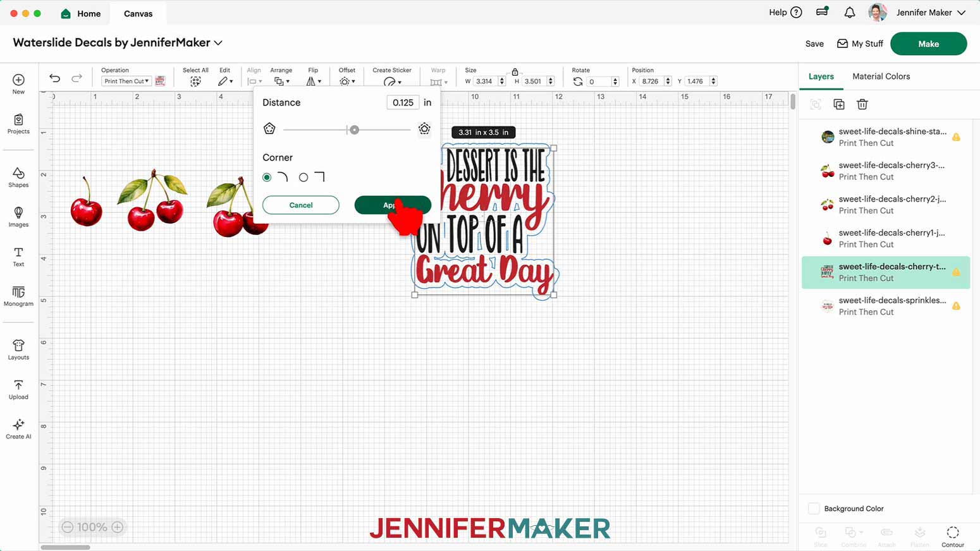980x551 pixels.
Task: Expand the Offset dropdown
Action: pyautogui.click(x=347, y=82)
